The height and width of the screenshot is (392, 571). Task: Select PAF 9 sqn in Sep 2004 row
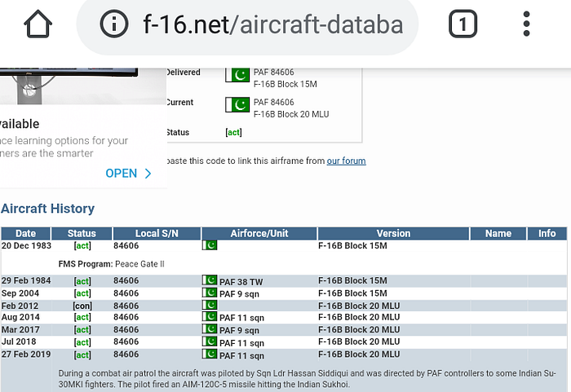click(239, 294)
